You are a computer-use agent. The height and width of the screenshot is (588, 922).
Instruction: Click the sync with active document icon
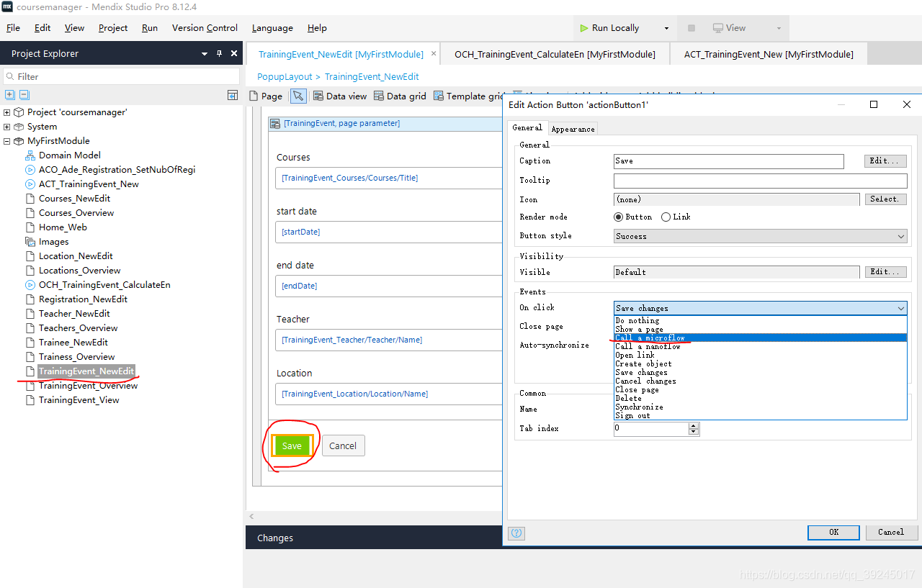[233, 95]
